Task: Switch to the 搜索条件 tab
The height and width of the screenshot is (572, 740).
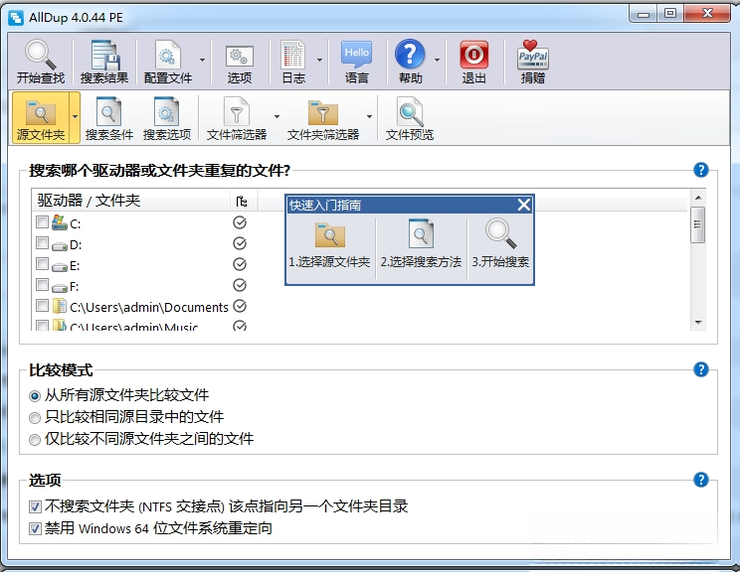Action: click(109, 118)
